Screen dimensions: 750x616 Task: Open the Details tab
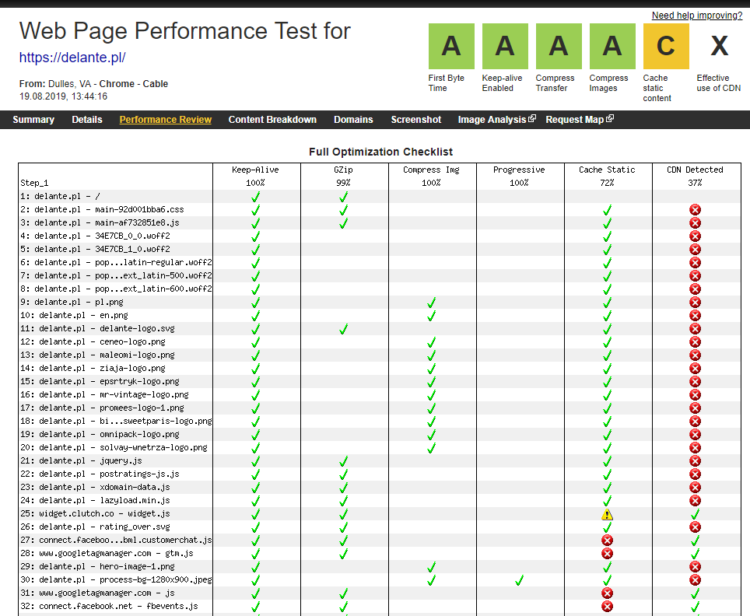[x=87, y=120]
